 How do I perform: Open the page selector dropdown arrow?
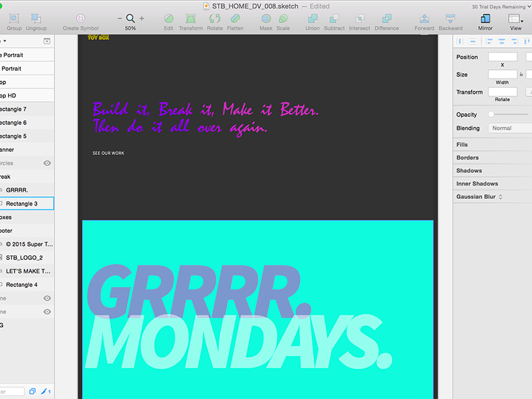[x=5, y=41]
